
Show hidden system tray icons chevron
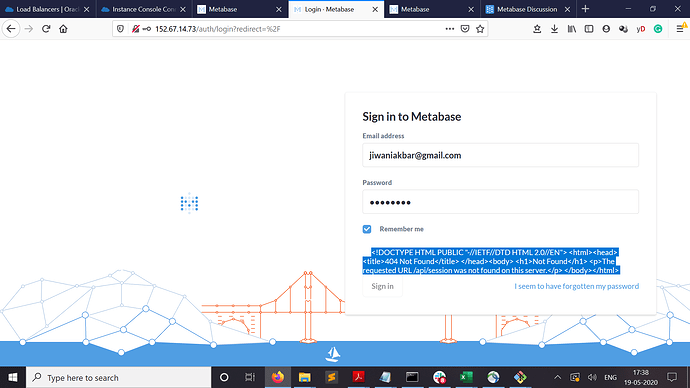click(558, 377)
